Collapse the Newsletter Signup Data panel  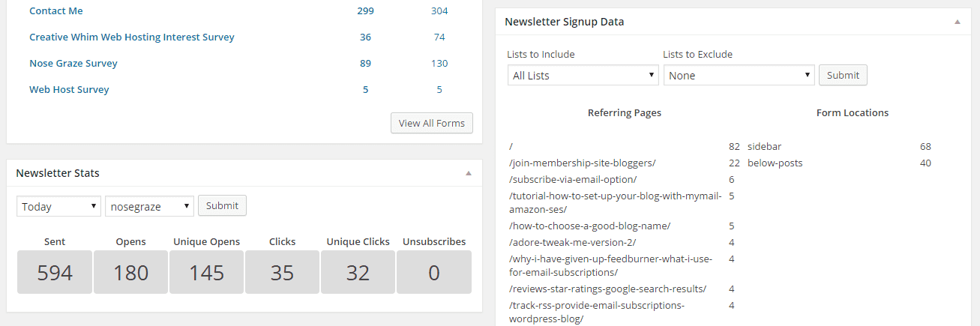point(957,22)
